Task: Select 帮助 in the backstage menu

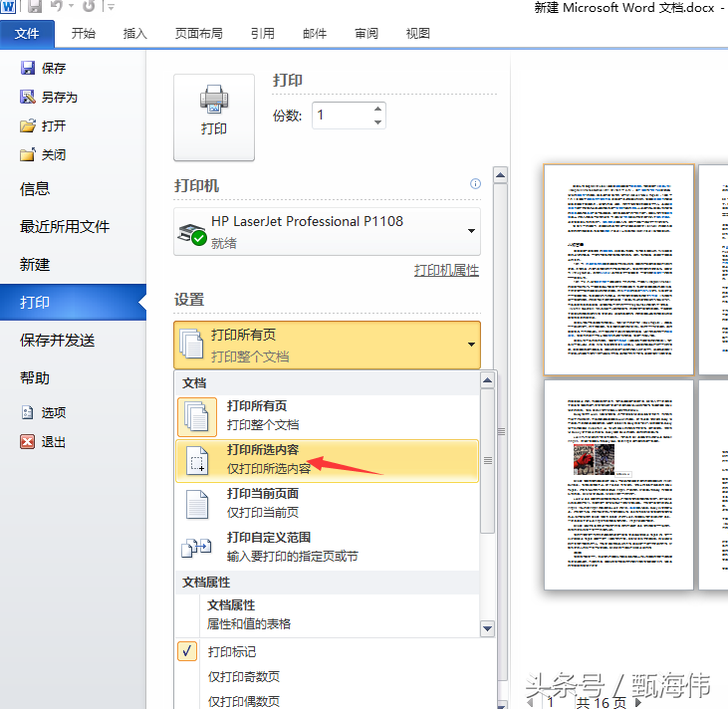Action: click(x=35, y=378)
